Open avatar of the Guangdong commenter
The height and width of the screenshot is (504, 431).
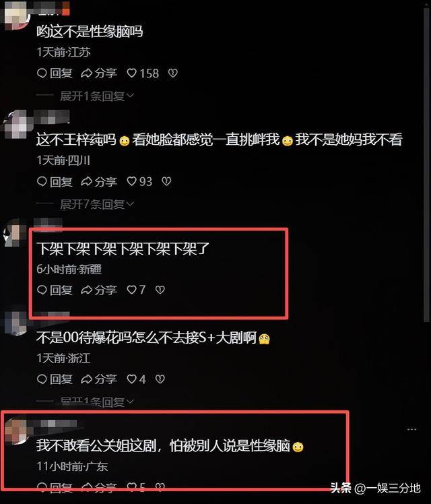(x=17, y=432)
